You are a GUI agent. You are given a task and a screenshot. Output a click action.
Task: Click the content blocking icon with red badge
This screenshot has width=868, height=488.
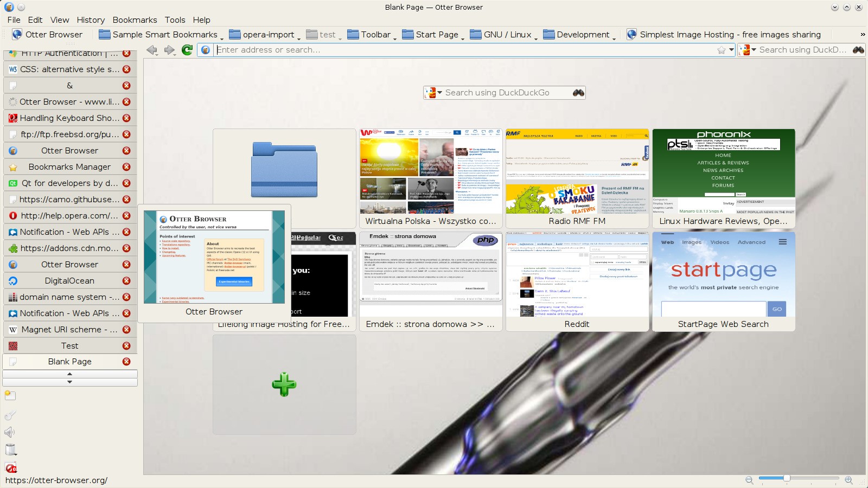pyautogui.click(x=10, y=467)
